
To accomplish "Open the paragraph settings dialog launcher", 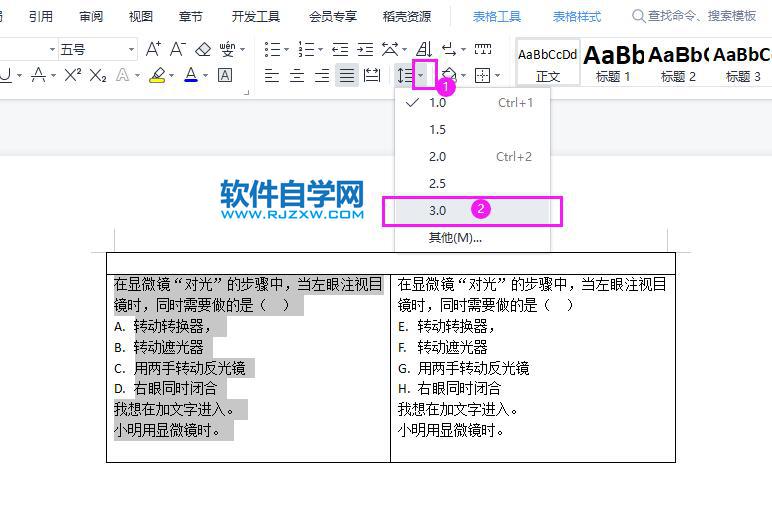I will (247, 92).
